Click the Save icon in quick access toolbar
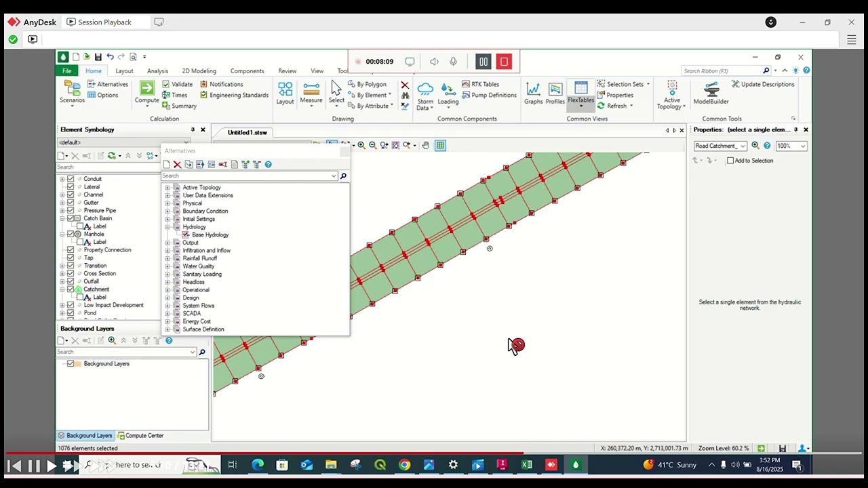The height and width of the screenshot is (488, 868). tap(98, 57)
